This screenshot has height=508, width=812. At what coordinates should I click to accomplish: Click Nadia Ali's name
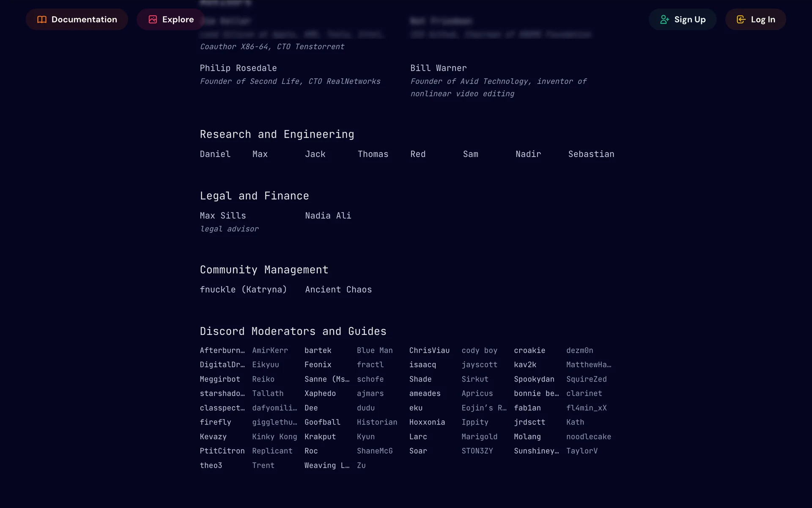328,215
